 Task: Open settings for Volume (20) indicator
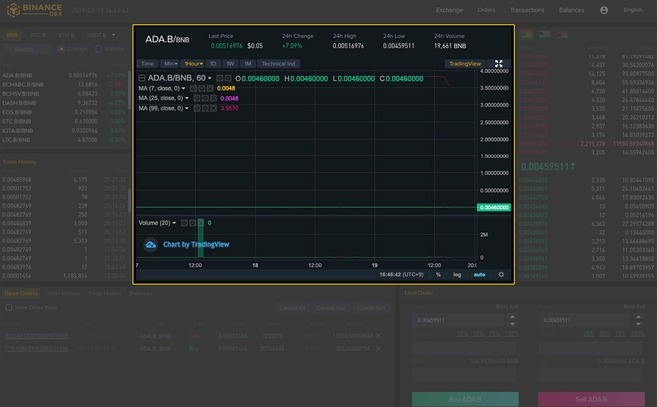coord(192,223)
